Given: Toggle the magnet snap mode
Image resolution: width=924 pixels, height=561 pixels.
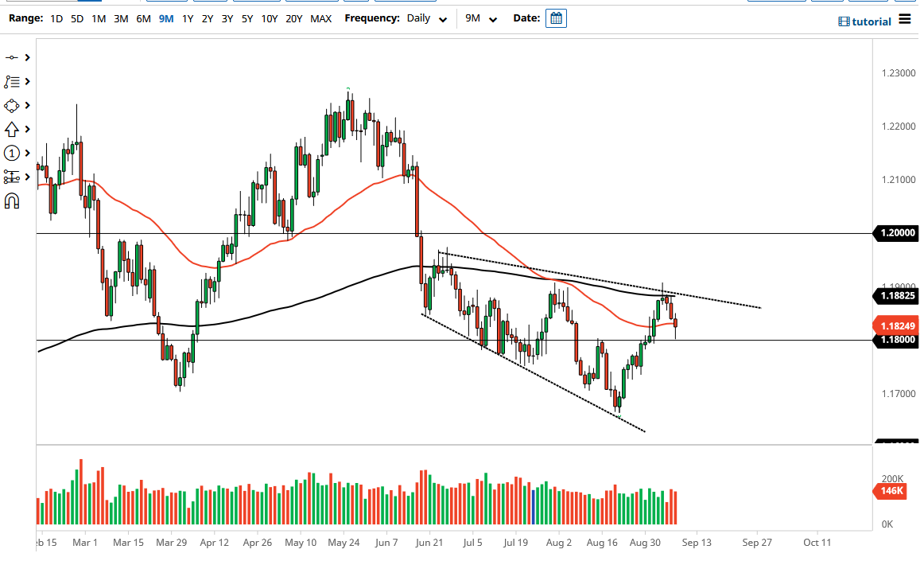Looking at the screenshot, I should tap(12, 201).
